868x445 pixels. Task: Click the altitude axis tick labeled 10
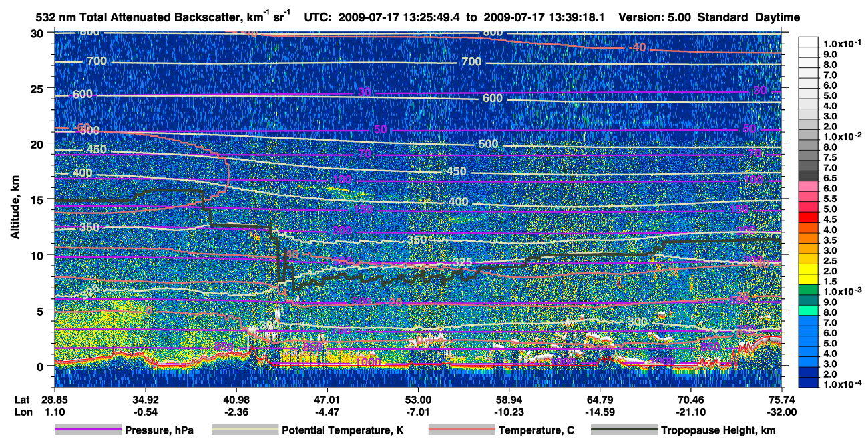coord(38,254)
